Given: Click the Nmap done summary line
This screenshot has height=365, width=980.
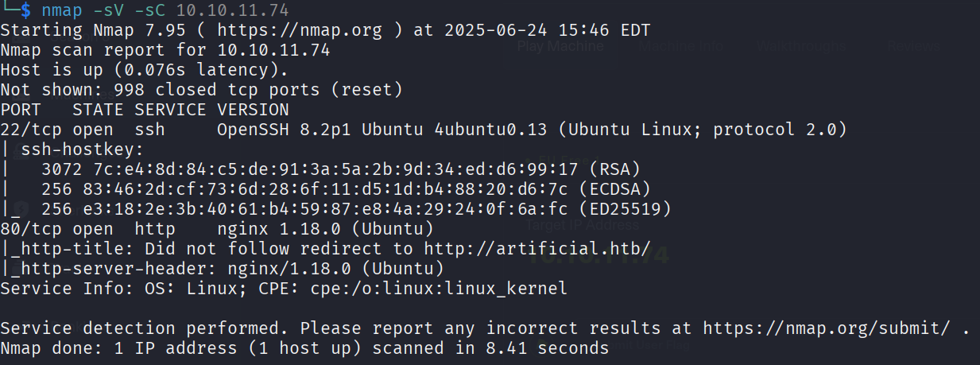Looking at the screenshot, I should (x=304, y=348).
